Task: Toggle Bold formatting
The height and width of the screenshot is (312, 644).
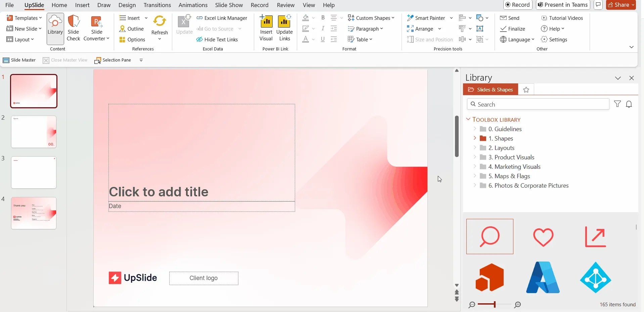Action: pos(323,18)
